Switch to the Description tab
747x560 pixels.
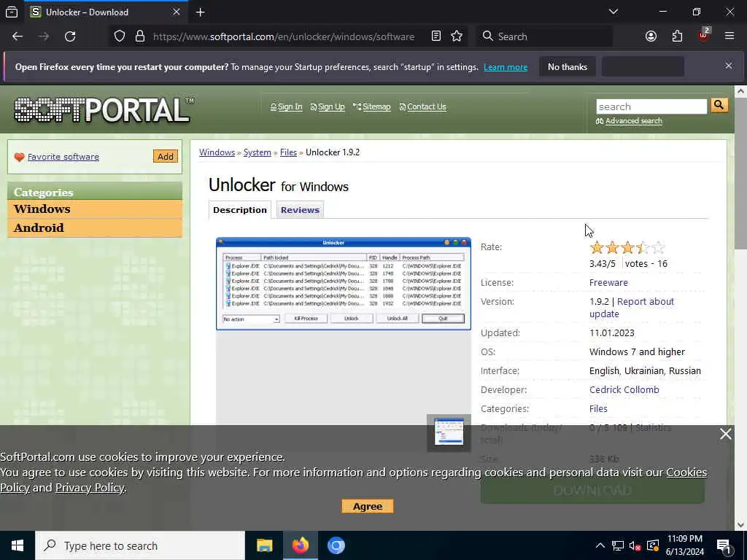point(239,210)
